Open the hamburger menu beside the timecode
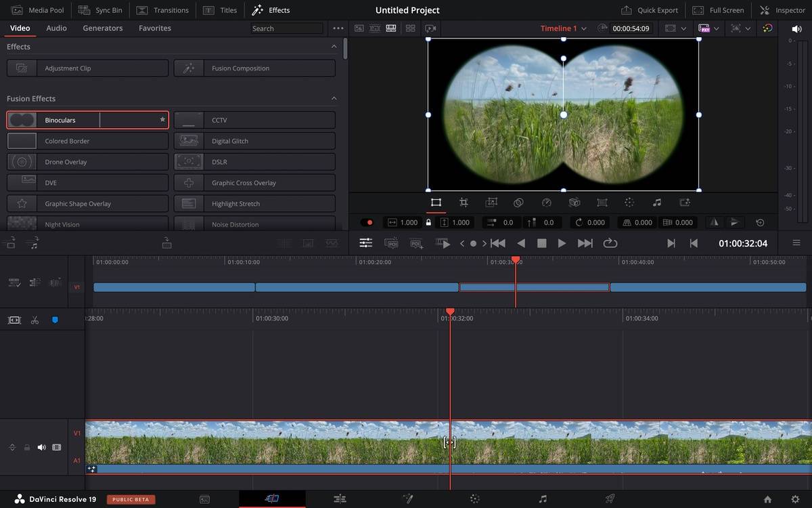 click(x=796, y=243)
